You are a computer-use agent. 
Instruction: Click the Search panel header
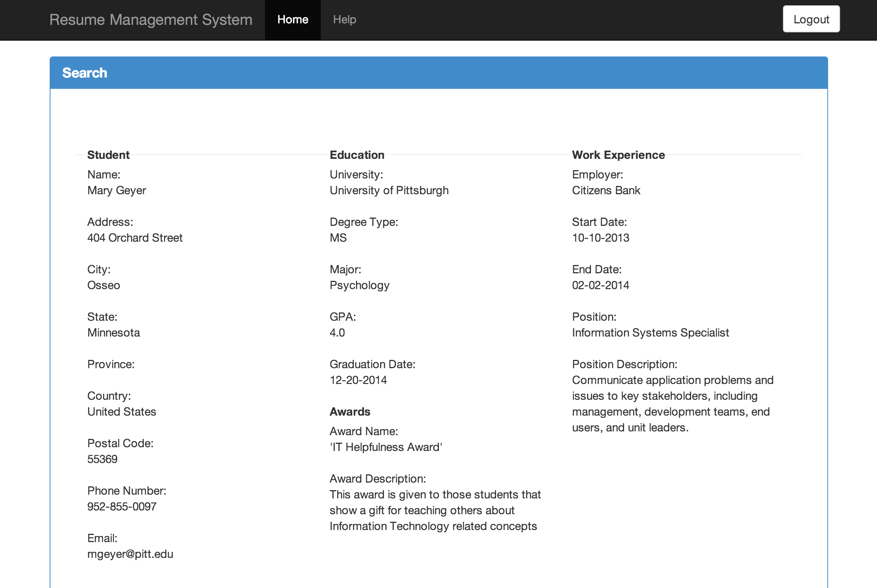point(85,73)
